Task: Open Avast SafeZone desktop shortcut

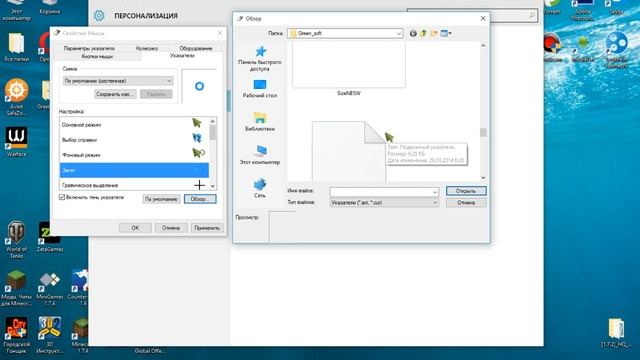Action: coord(16,97)
